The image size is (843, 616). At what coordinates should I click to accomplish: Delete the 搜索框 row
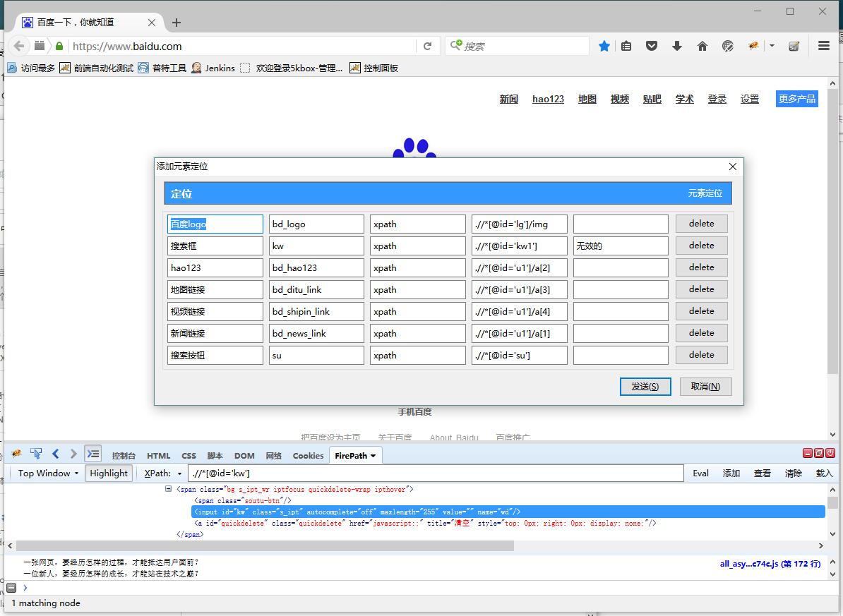pyautogui.click(x=702, y=246)
